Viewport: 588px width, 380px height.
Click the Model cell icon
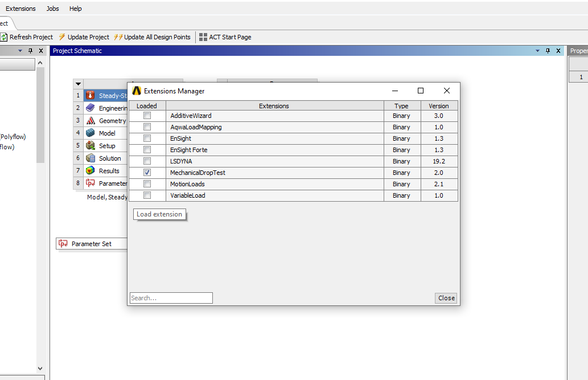[91, 133]
